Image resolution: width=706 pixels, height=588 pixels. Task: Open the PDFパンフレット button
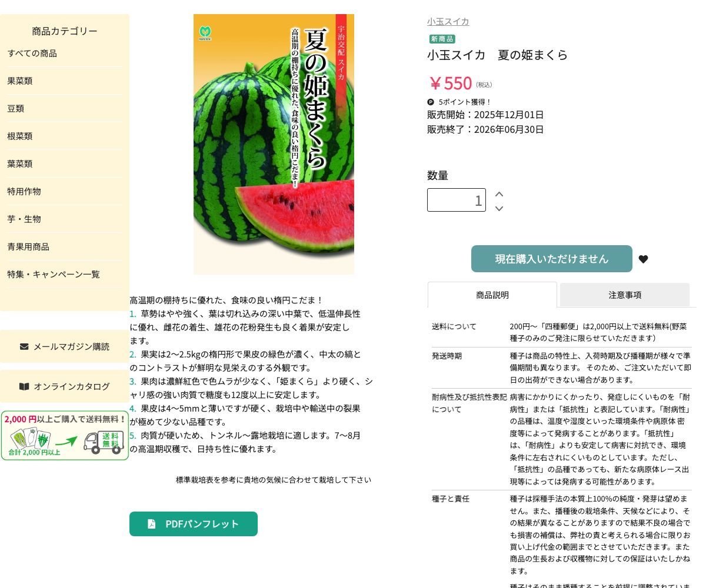(194, 524)
